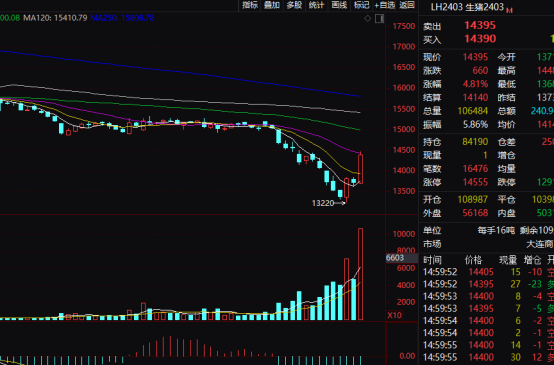This screenshot has width=554, height=365.
Task: Open the 叠加 overlay toolbar button
Action: coord(272,5)
